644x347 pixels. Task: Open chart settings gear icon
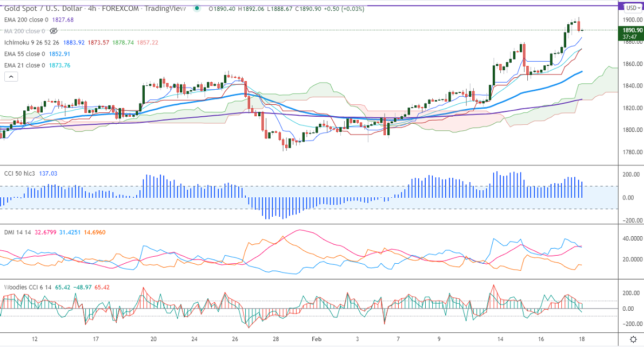(x=633, y=339)
